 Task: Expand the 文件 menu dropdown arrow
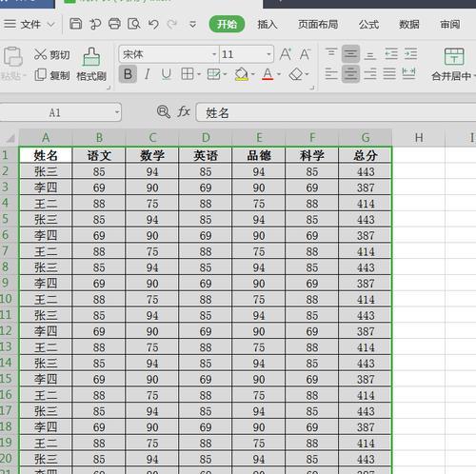[50, 25]
